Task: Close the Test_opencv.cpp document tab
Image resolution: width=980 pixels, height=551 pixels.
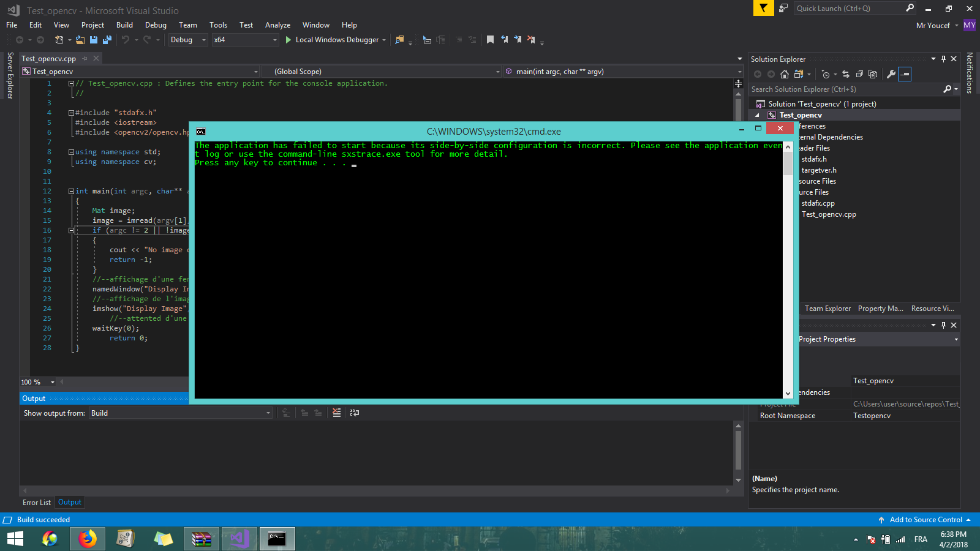Action: (96, 58)
